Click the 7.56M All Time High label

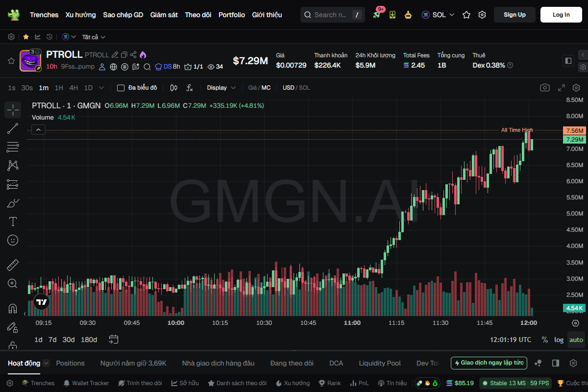pos(574,131)
